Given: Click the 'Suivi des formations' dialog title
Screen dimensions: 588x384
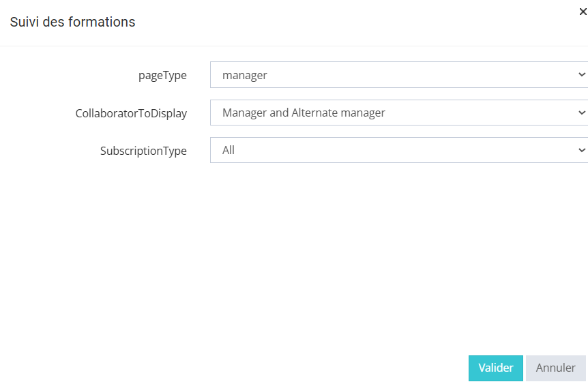Looking at the screenshot, I should [x=72, y=22].
